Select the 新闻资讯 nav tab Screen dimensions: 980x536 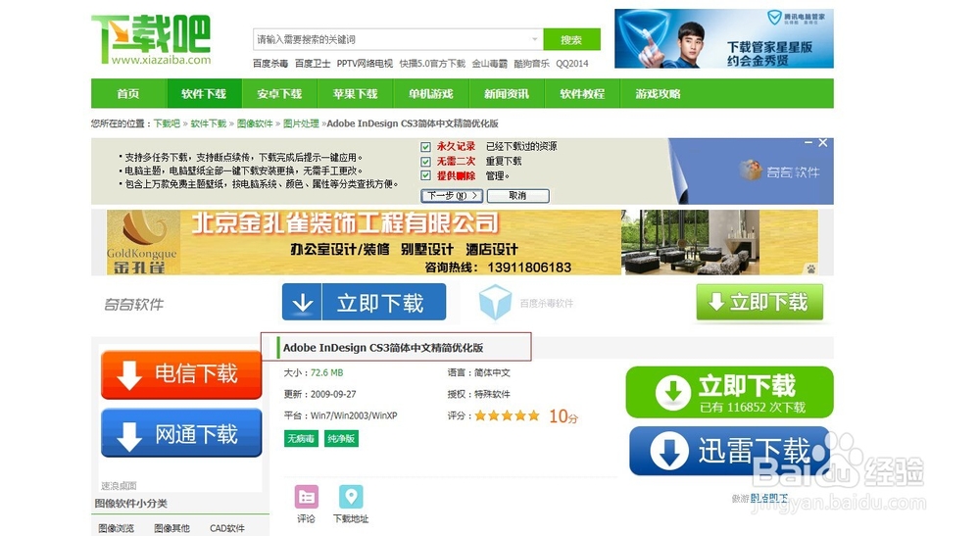coord(507,94)
